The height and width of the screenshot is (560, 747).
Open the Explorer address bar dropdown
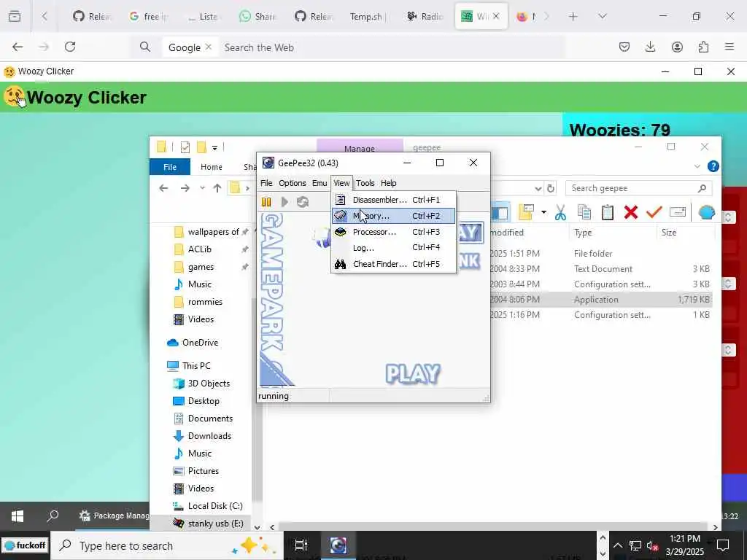pos(538,189)
